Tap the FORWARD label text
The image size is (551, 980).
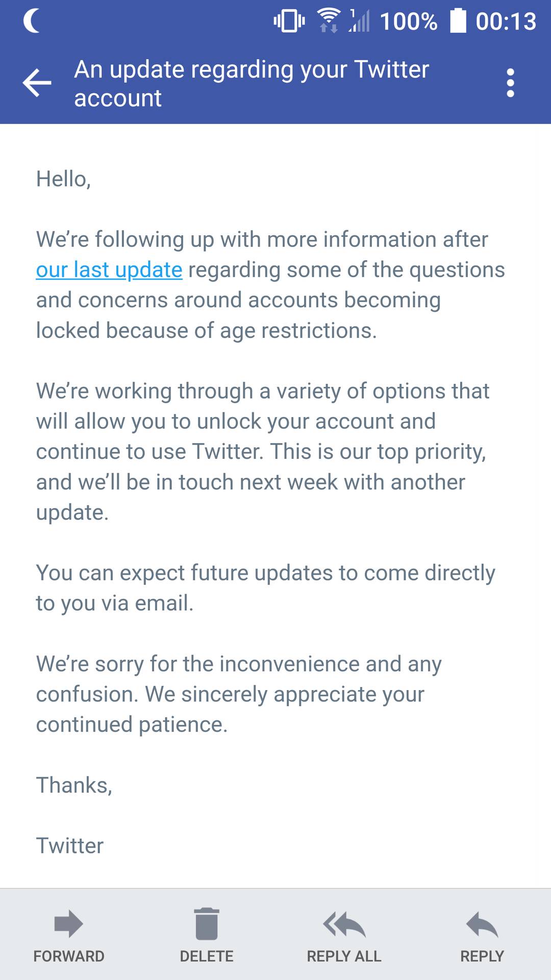click(69, 955)
